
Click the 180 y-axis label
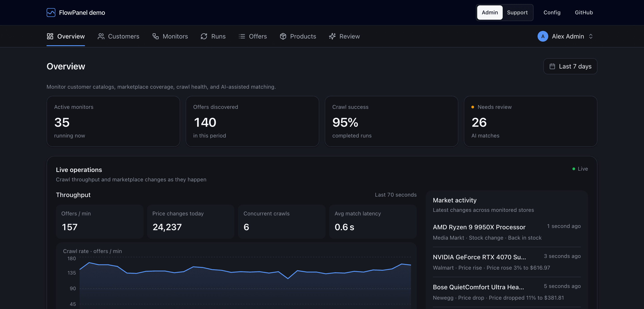point(72,258)
